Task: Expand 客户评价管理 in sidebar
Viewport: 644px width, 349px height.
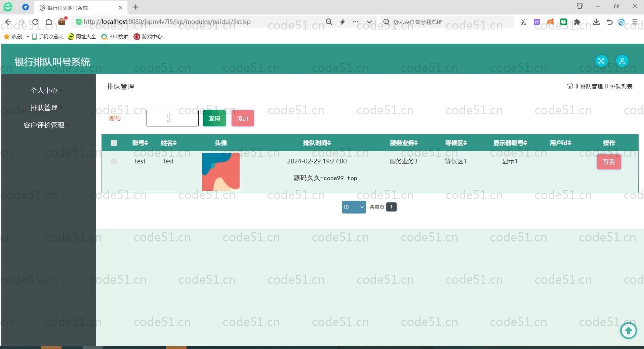Action: tap(44, 125)
